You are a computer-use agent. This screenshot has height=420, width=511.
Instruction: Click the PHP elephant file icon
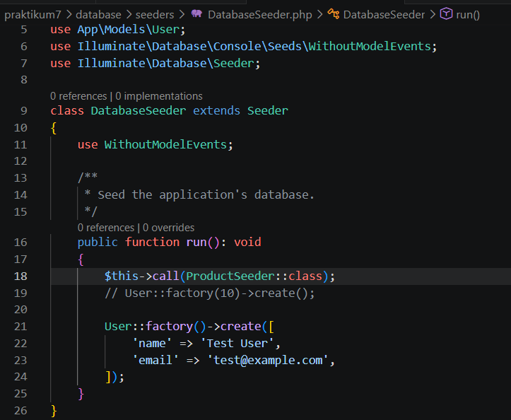pyautogui.click(x=196, y=13)
